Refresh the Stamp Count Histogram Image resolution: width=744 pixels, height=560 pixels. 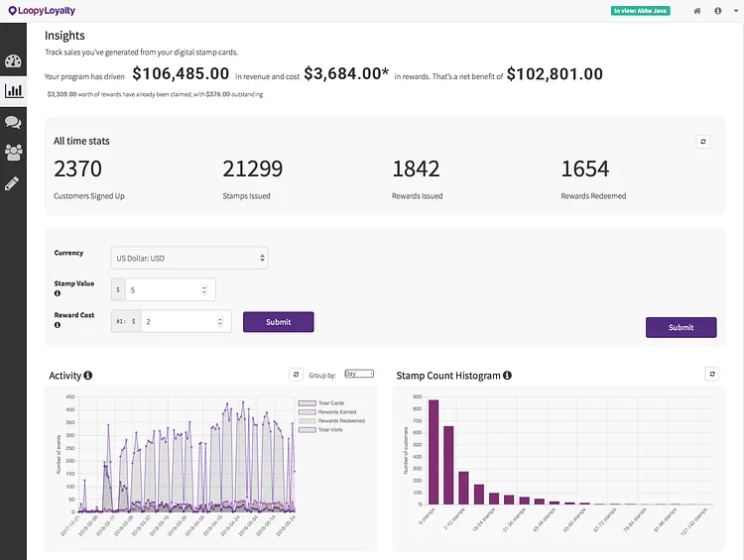712,374
